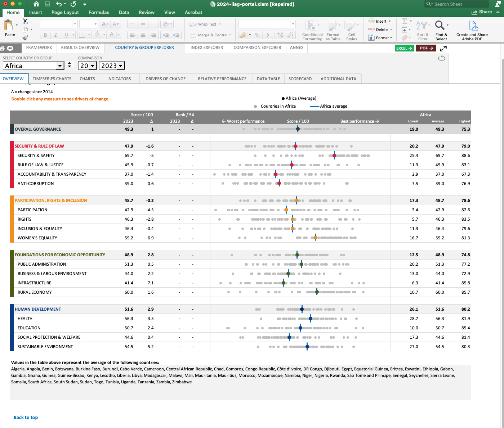
Task: Toggle underline formatting
Action: [66, 35]
